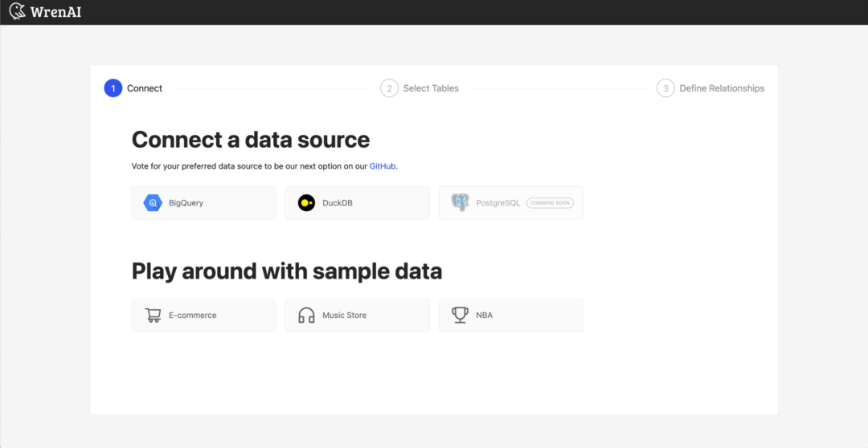
Task: Click the PostgreSQL elephant icon
Action: (x=460, y=203)
